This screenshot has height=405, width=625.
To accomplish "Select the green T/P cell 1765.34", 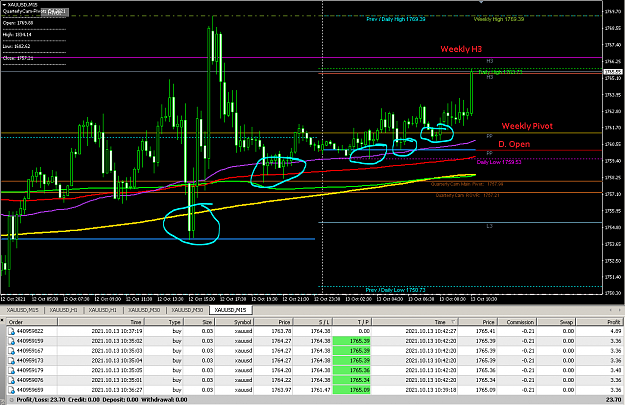I will tap(352, 380).
